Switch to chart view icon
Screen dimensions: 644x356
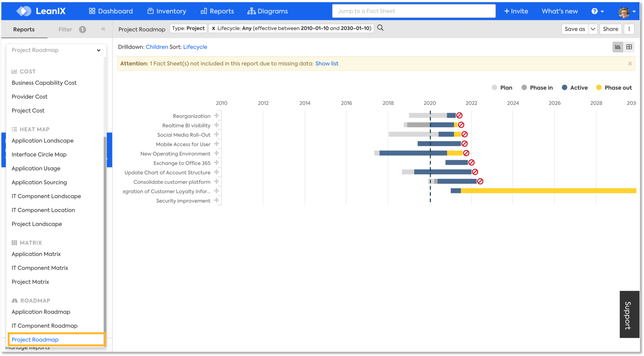pyautogui.click(x=618, y=47)
